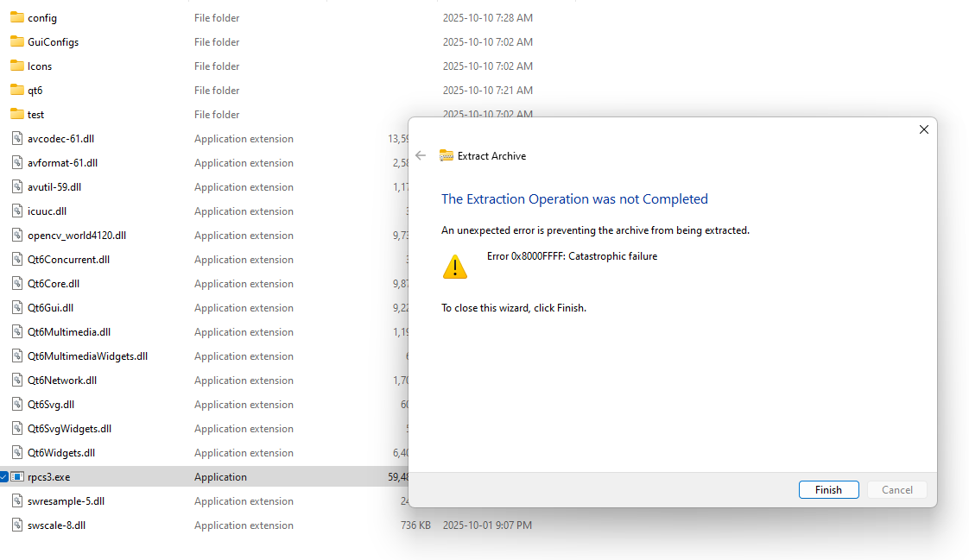Click the 736 KB size of swscale-8.dll
The width and height of the screenshot is (969, 560).
pyautogui.click(x=415, y=525)
